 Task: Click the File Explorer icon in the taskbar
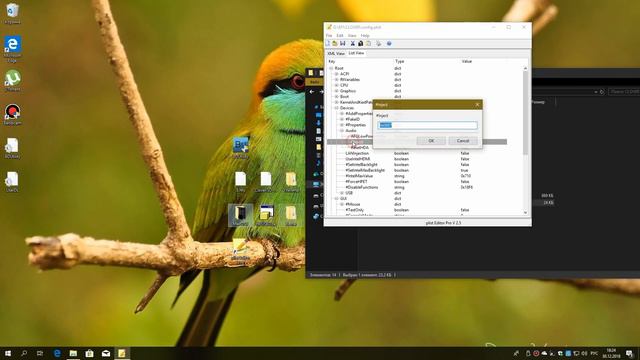pos(73,353)
